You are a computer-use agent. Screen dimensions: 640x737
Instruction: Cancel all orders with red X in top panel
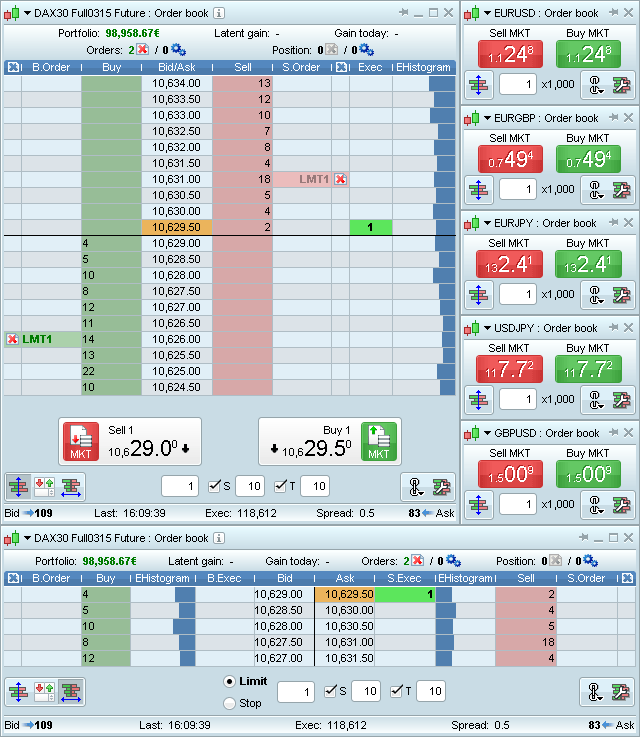pyautogui.click(x=142, y=49)
